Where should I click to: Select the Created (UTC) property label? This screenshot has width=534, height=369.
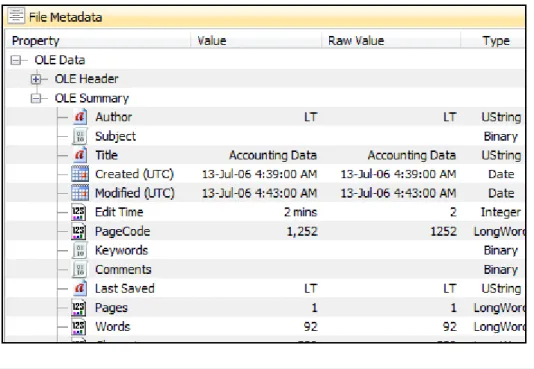click(135, 174)
